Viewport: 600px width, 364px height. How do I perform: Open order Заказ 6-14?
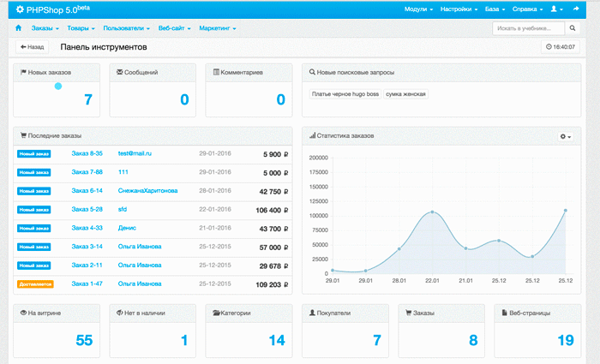click(x=87, y=191)
